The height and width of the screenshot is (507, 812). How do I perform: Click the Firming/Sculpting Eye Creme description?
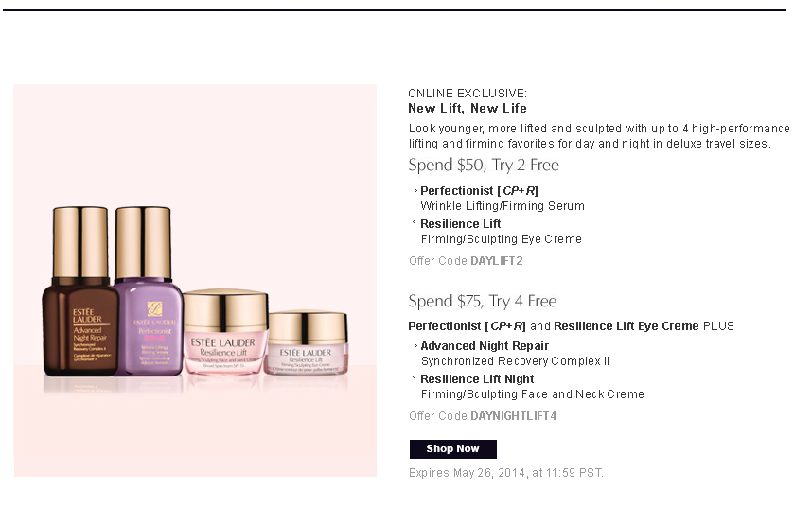[502, 239]
